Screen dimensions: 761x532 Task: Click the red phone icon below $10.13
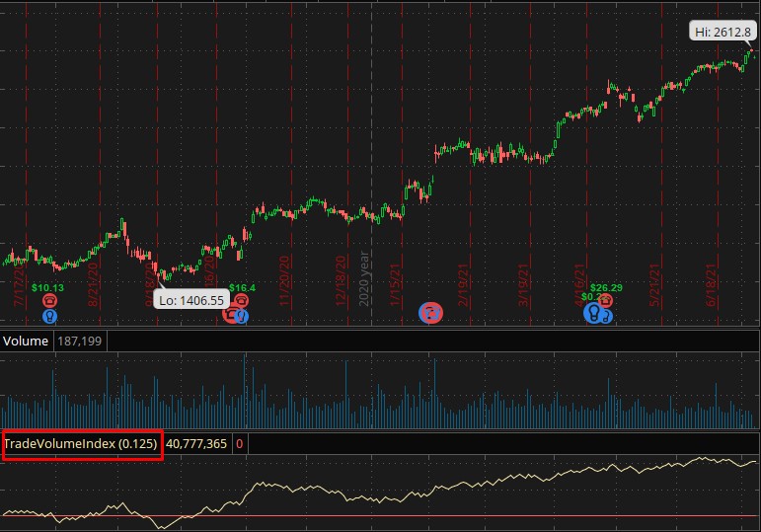pos(48,301)
